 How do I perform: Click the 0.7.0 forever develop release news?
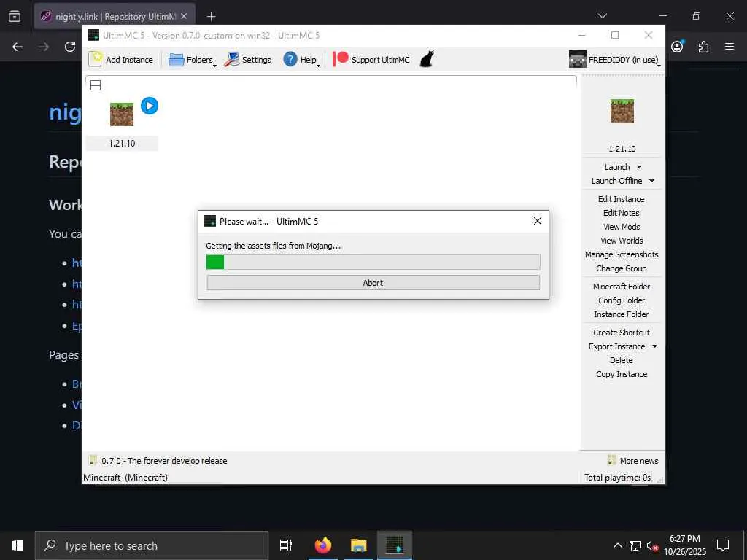tap(158, 461)
